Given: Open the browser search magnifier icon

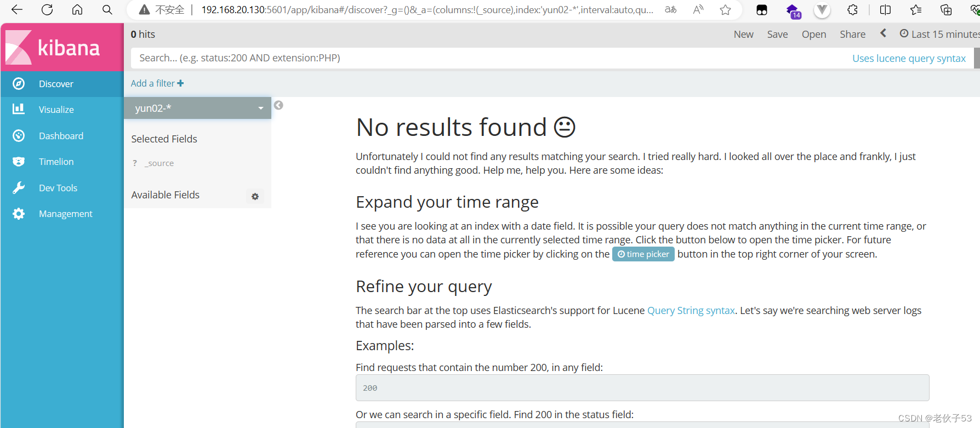Looking at the screenshot, I should coord(107,9).
